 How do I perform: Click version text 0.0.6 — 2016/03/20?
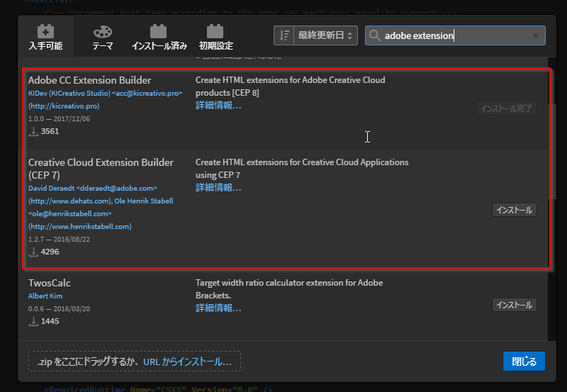pos(60,309)
